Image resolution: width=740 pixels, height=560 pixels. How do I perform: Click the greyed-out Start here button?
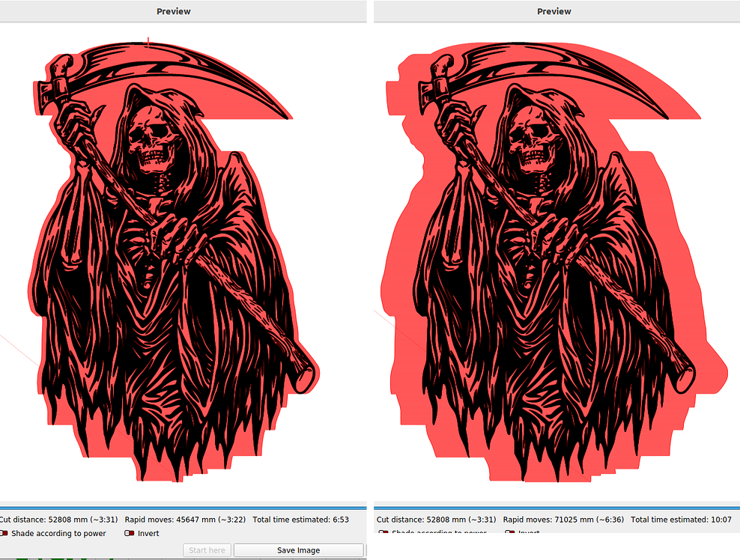(x=207, y=550)
